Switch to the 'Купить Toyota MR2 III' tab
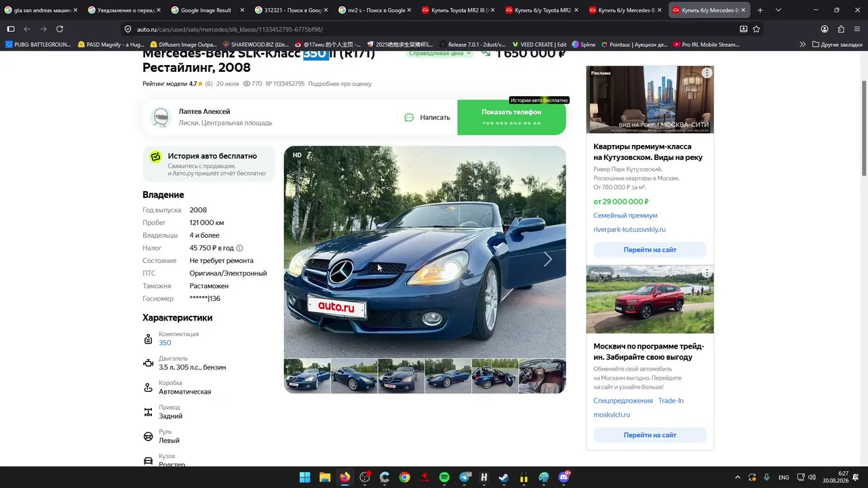This screenshot has height=488, width=868. [458, 10]
